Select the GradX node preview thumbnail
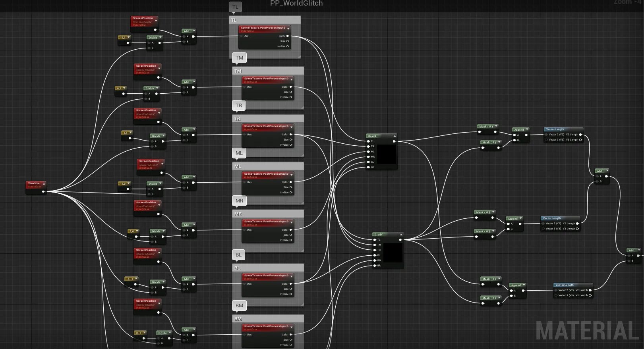Screen dimensions: 644x349 [386, 154]
